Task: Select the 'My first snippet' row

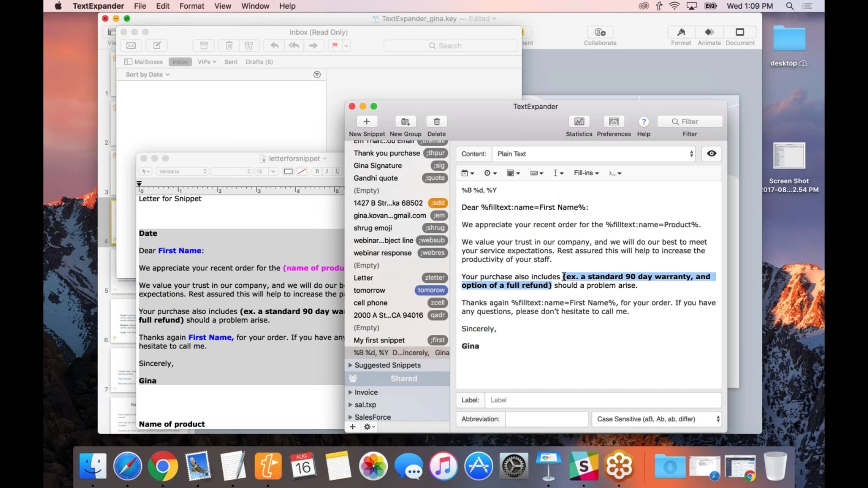Action: pyautogui.click(x=397, y=340)
